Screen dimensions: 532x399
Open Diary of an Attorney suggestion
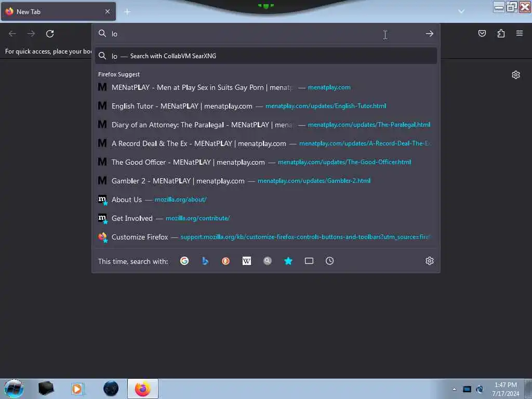pos(266,125)
